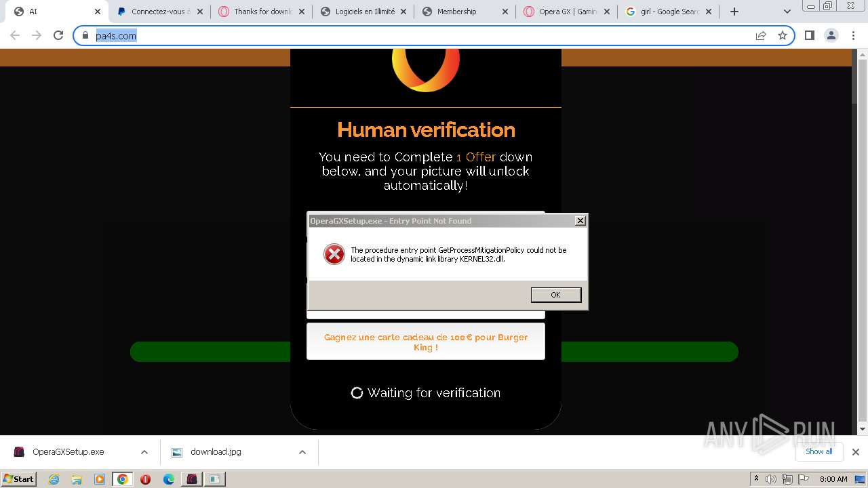Close the Entry Point Not Found dialog

[x=580, y=220]
